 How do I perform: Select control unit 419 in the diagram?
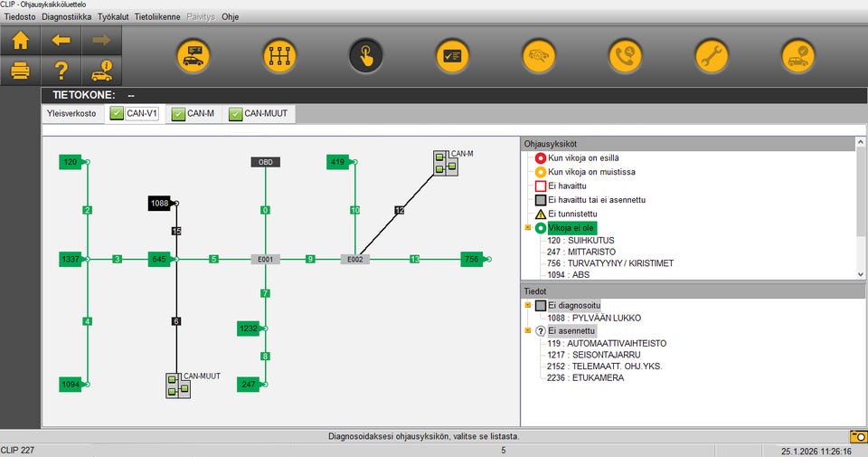click(x=338, y=162)
